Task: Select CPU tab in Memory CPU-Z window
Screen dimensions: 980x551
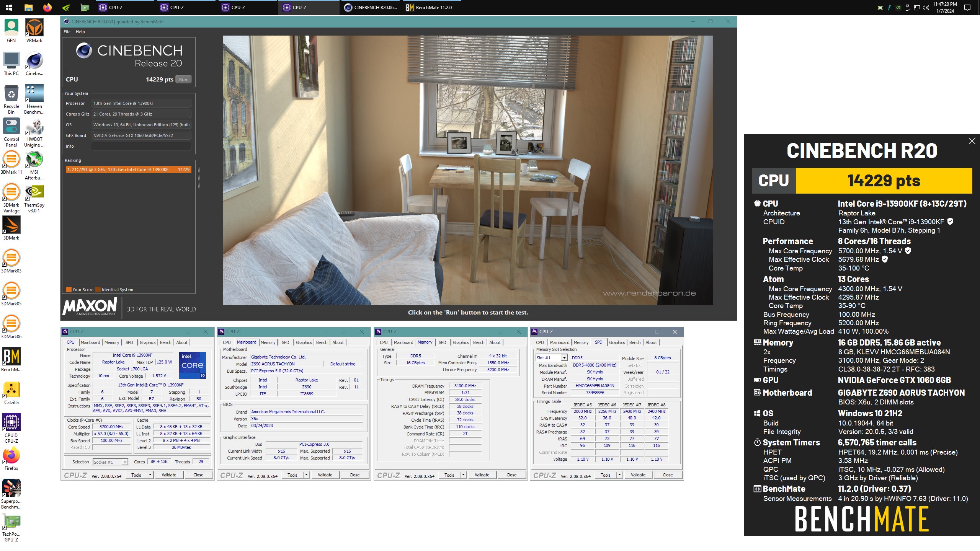Action: pyautogui.click(x=384, y=342)
